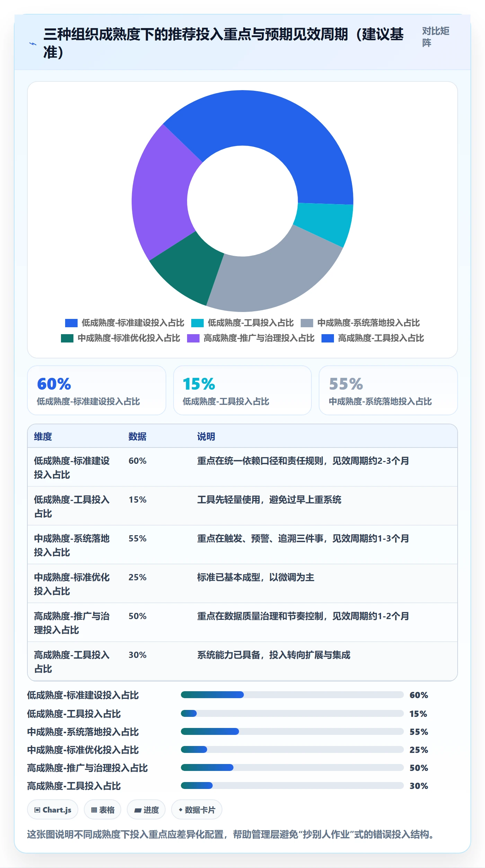Click the 数据卡片 chip diamond icon

[x=180, y=810]
